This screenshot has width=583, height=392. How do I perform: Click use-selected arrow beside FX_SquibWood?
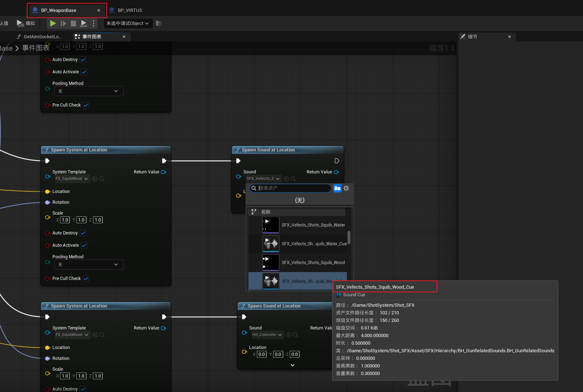coord(95,179)
